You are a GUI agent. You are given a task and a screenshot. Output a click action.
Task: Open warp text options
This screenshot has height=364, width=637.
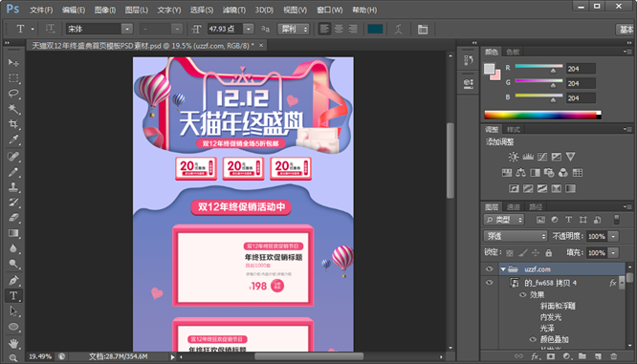point(399,30)
